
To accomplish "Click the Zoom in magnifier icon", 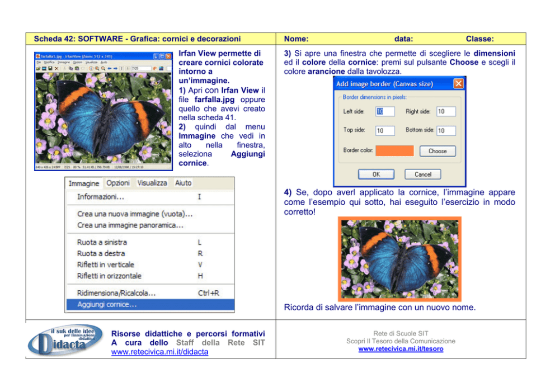I will pyautogui.click(x=97, y=68).
